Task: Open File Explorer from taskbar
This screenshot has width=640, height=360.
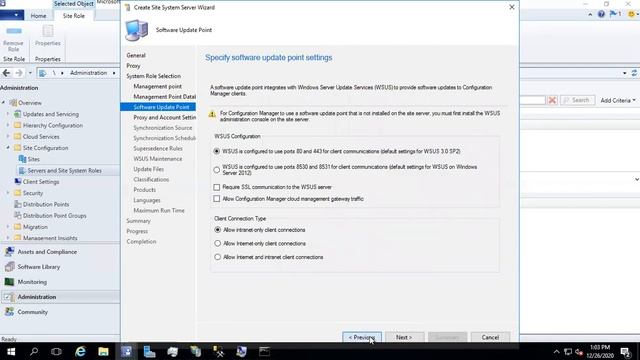Action: coord(103,351)
